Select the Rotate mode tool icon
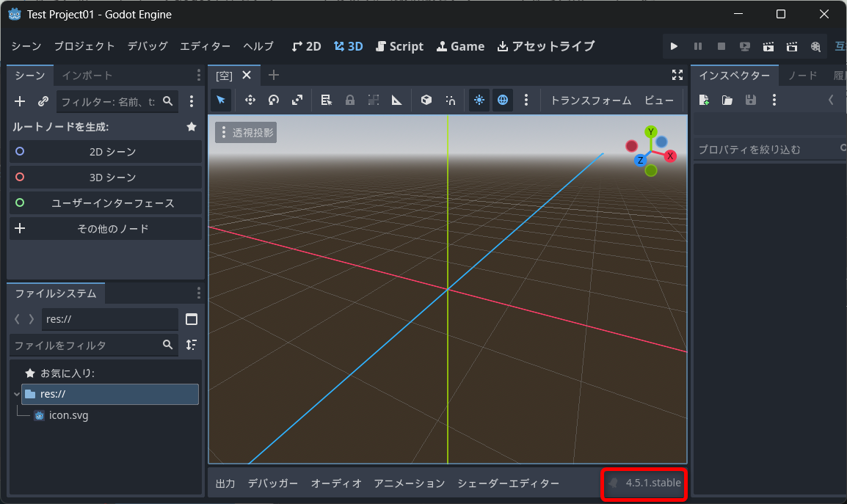The image size is (847, 504). click(274, 101)
